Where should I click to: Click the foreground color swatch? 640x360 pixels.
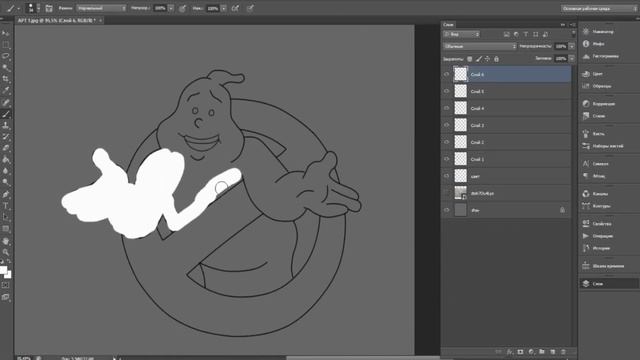(x=3, y=270)
